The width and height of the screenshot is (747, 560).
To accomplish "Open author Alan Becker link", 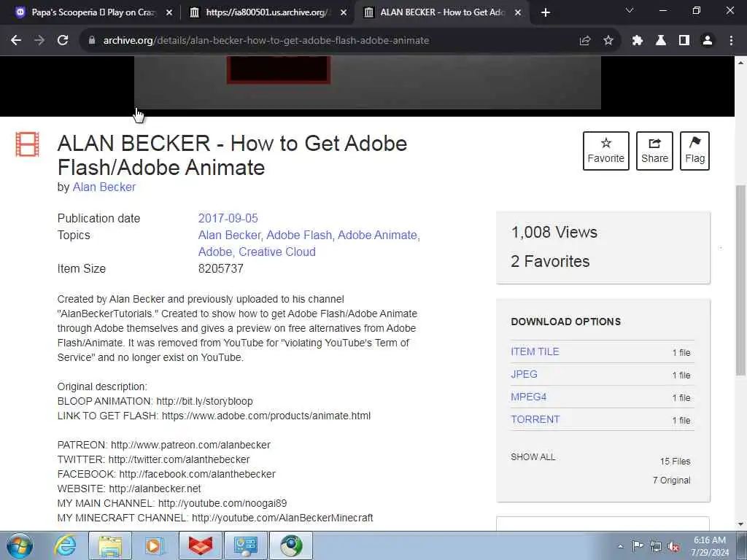I will [x=104, y=187].
